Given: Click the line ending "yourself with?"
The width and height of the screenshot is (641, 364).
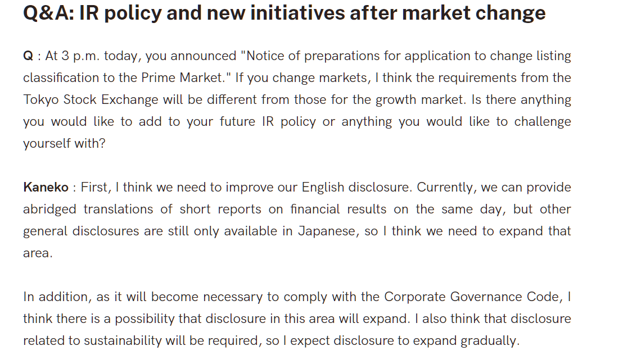Looking at the screenshot, I should (64, 143).
